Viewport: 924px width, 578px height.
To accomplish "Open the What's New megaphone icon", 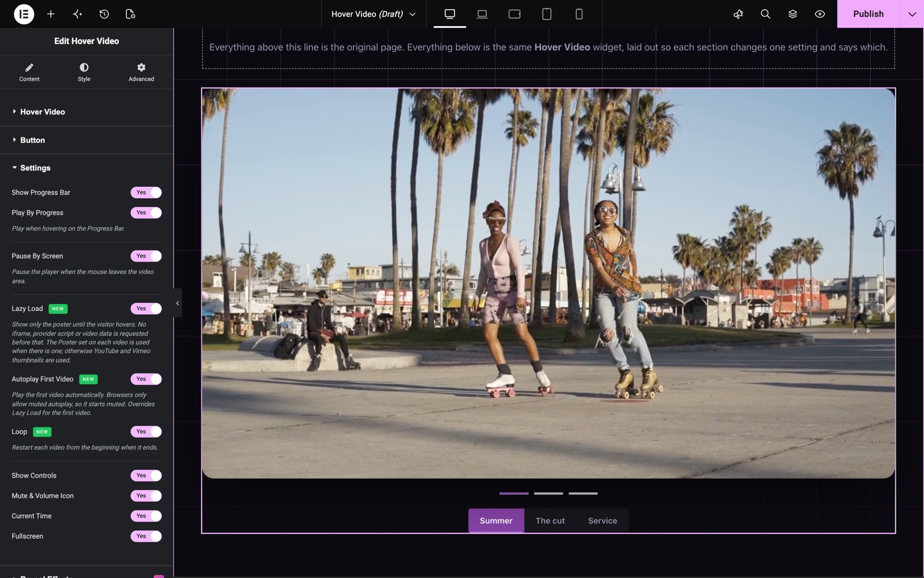I will click(738, 14).
